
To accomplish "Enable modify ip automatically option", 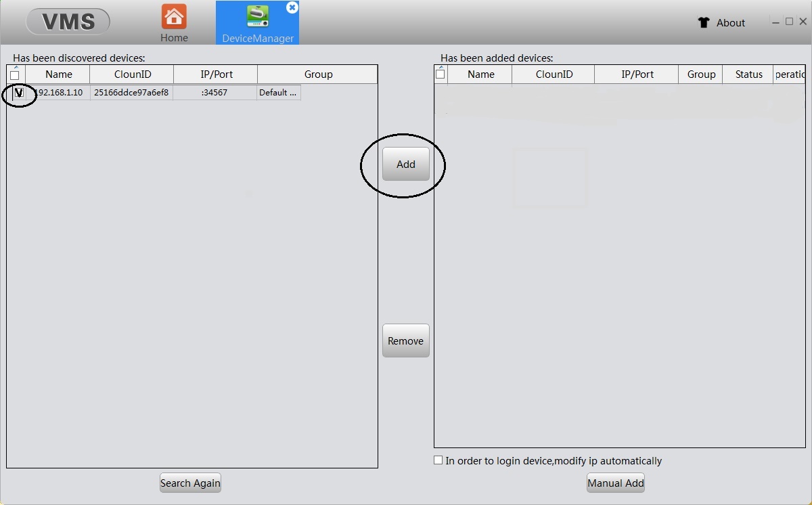I will point(438,460).
